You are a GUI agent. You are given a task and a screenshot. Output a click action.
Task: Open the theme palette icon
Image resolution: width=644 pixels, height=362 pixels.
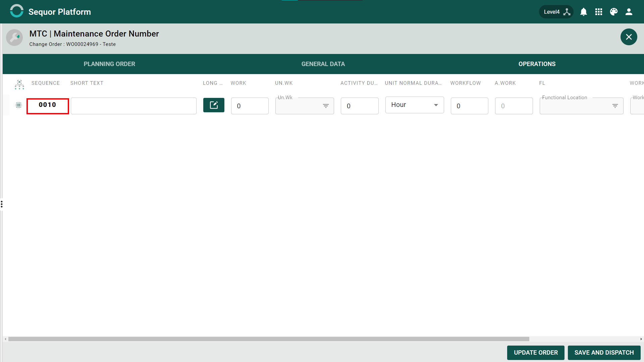pos(614,12)
